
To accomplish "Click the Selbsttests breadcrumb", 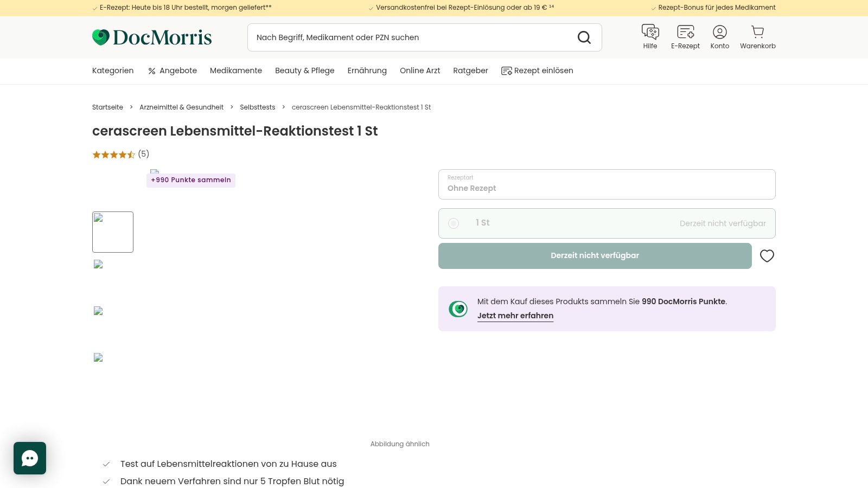I will (x=258, y=107).
